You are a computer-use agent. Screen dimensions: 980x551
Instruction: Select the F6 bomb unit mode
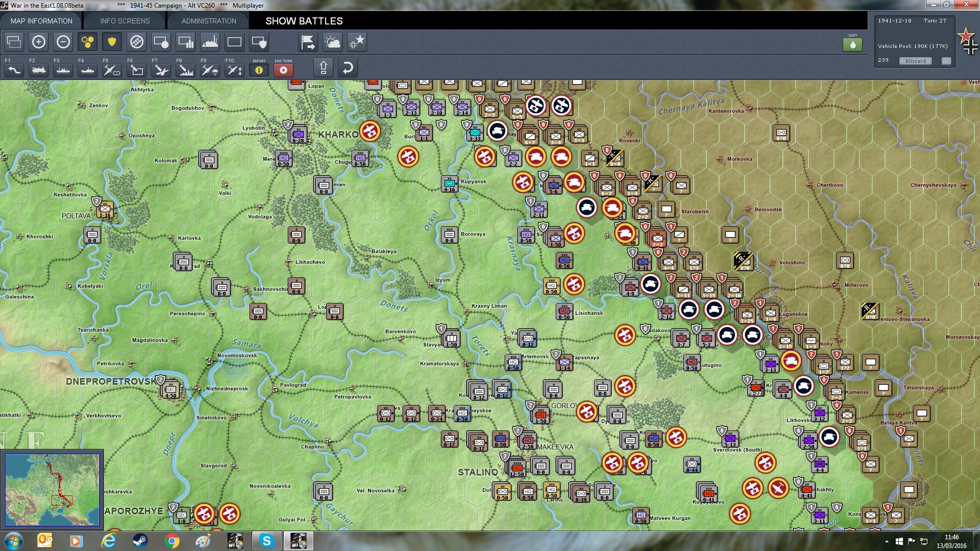coord(137,70)
